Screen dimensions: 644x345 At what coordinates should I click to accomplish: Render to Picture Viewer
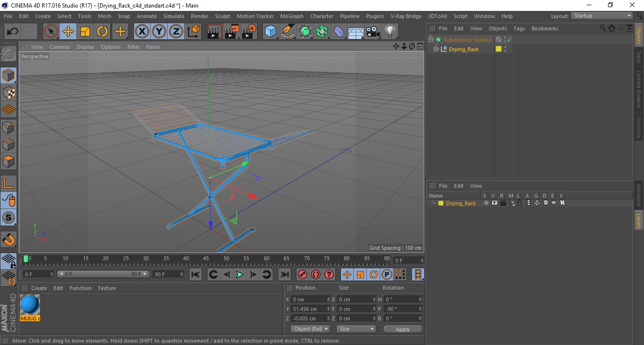[x=232, y=32]
